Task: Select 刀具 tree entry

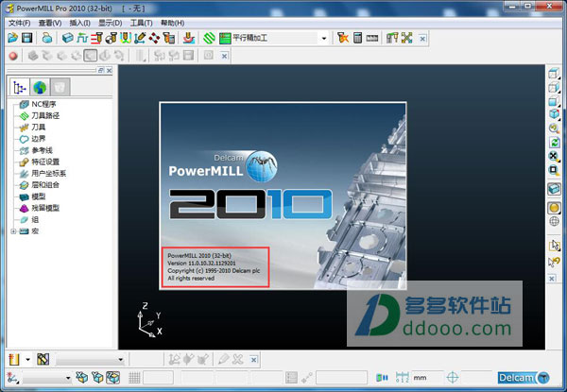Action: tap(39, 128)
